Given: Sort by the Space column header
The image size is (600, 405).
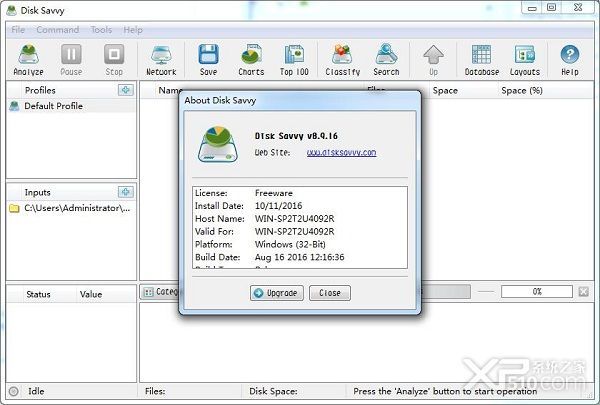Looking at the screenshot, I should pyautogui.click(x=445, y=90).
